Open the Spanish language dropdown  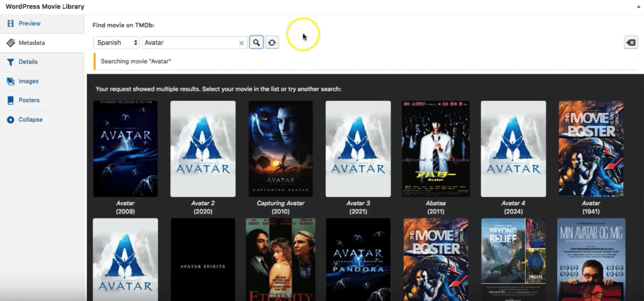[x=116, y=42]
